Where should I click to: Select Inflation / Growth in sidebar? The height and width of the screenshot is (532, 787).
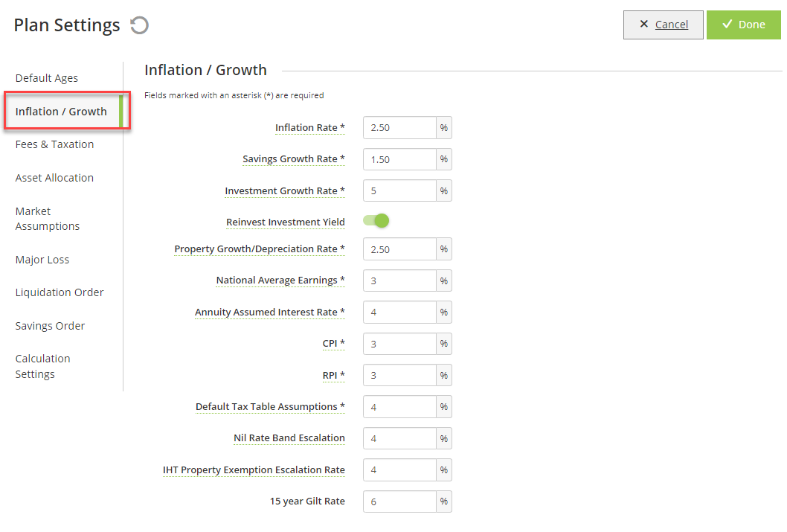pos(61,112)
